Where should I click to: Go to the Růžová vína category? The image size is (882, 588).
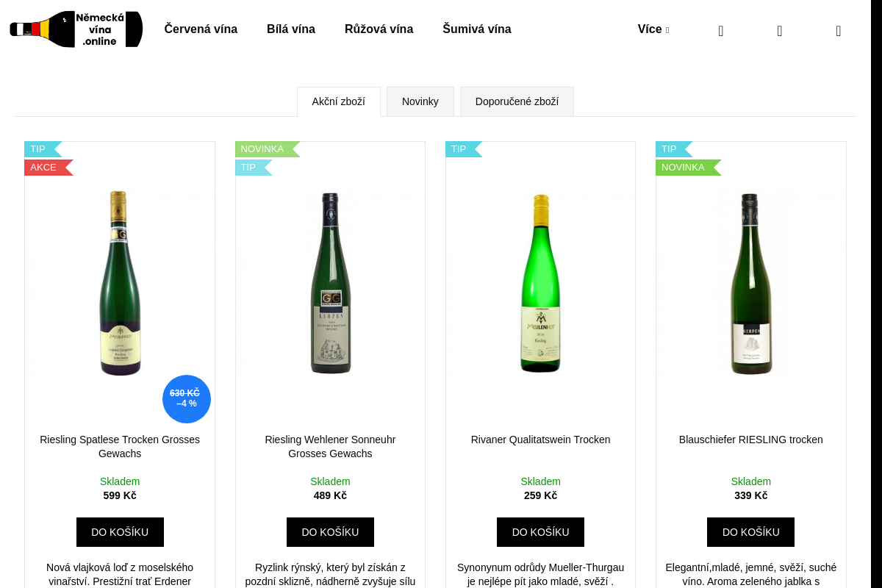(x=379, y=29)
